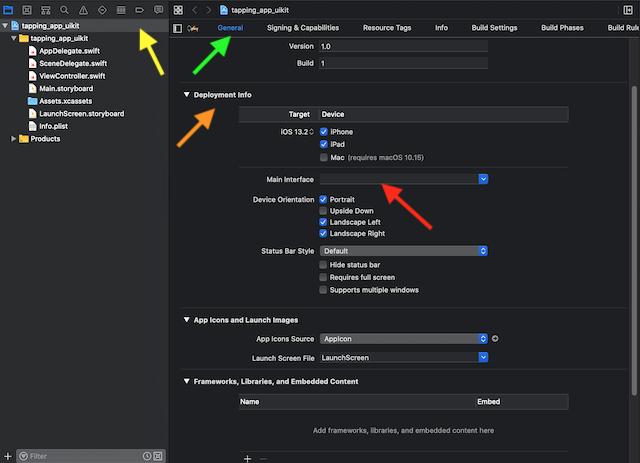Viewport: 640px width, 463px height.
Task: Open the Symbol navigator
Action: click(x=46, y=10)
